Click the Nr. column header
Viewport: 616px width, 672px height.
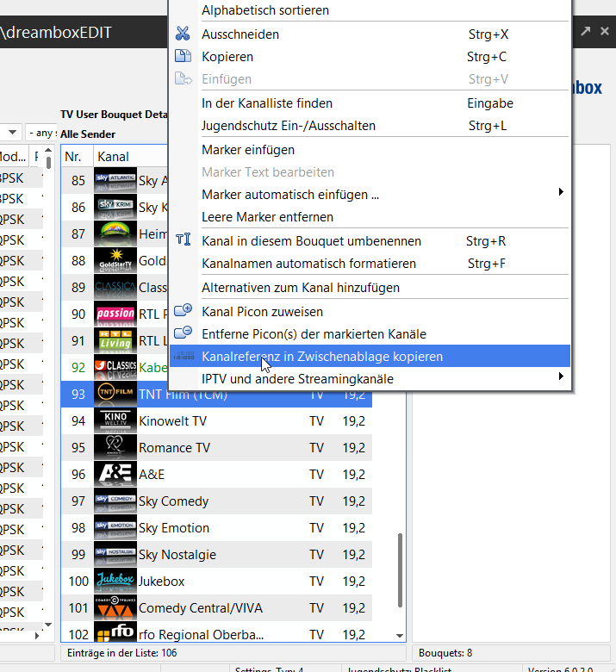(x=75, y=158)
